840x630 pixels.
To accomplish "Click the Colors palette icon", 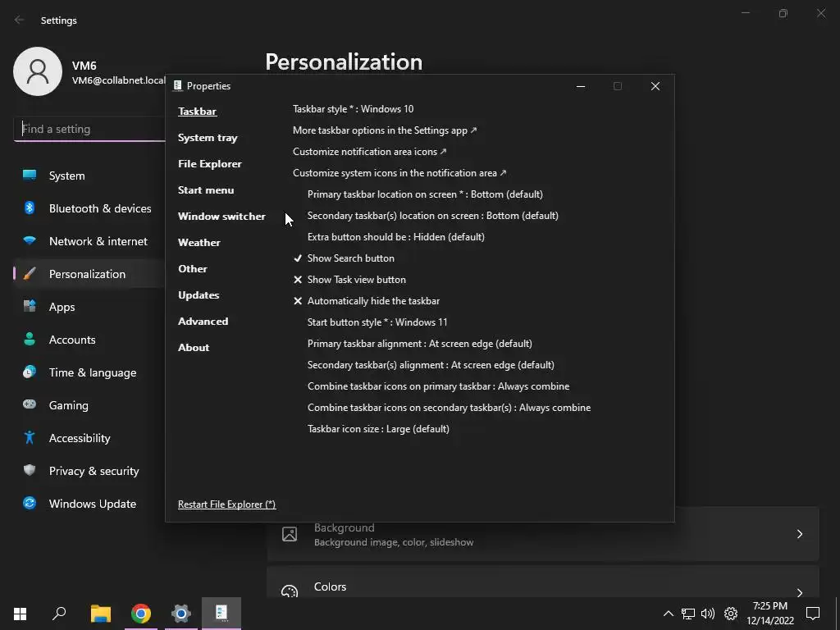I will (x=290, y=591).
